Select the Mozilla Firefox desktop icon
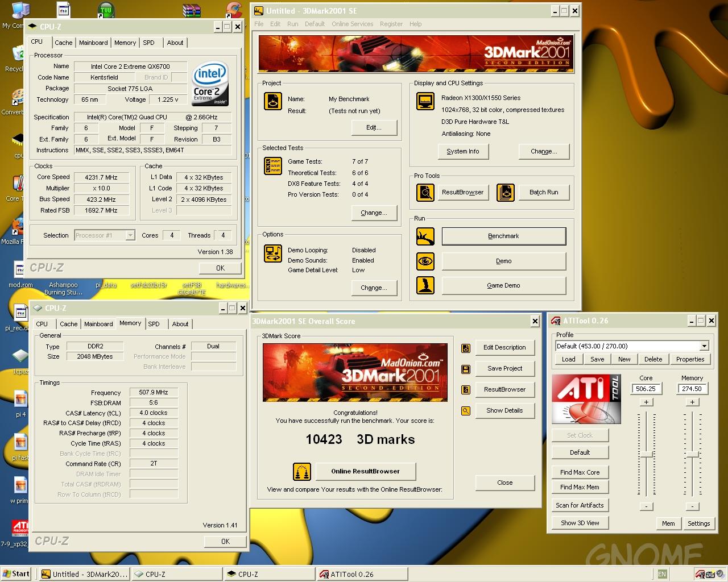Screen dimensions: 728x582 pyautogui.click(x=17, y=231)
